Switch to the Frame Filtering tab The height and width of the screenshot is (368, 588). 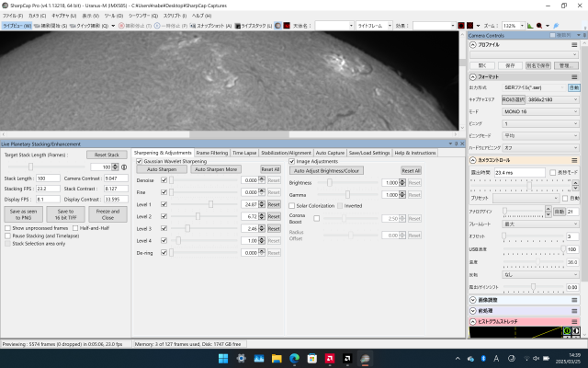[x=212, y=153]
